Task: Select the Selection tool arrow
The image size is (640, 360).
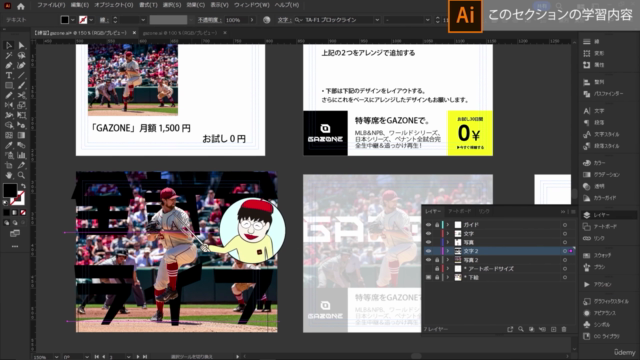Action: click(x=9, y=45)
